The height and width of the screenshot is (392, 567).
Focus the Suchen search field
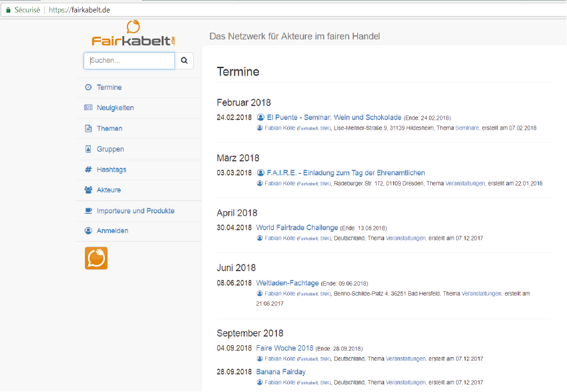129,60
